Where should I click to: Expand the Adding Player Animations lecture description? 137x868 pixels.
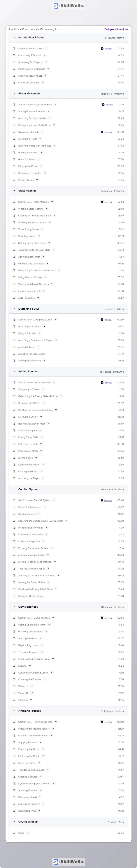click(48, 112)
